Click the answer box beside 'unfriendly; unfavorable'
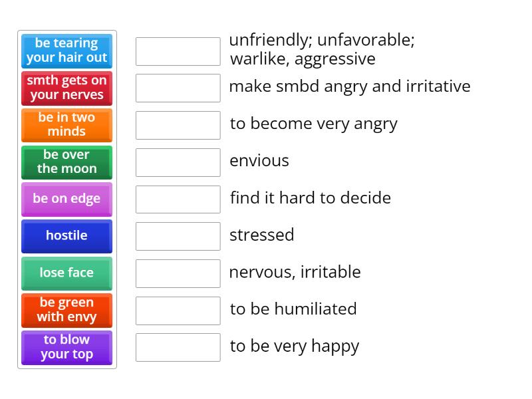 [178, 51]
